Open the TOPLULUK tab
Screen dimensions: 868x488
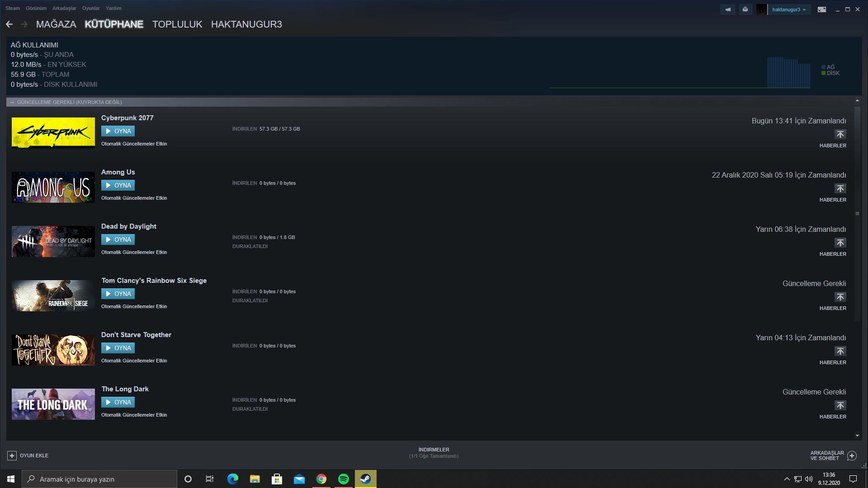[177, 24]
